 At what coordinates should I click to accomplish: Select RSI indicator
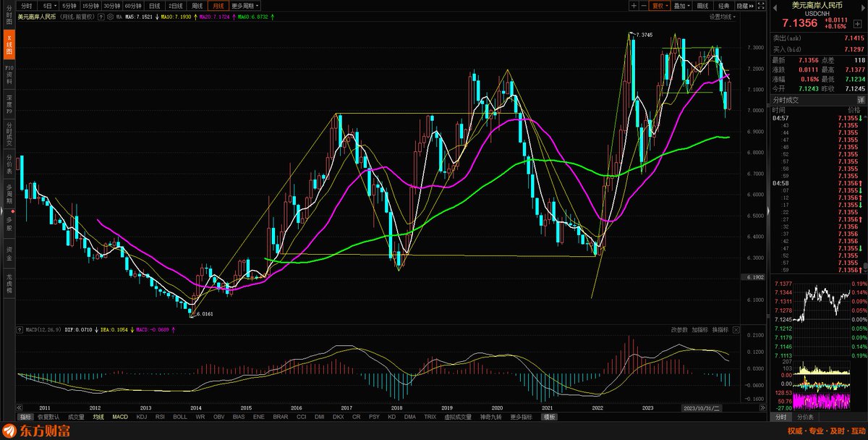point(160,417)
